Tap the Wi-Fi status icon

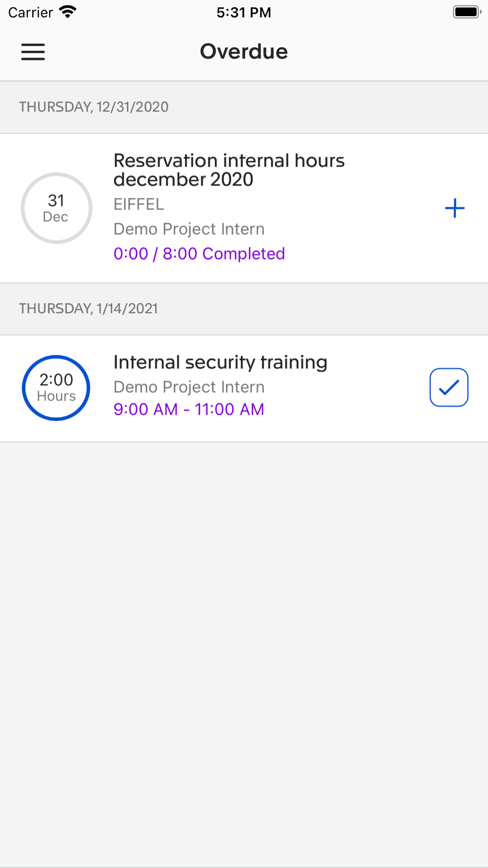click(67, 12)
